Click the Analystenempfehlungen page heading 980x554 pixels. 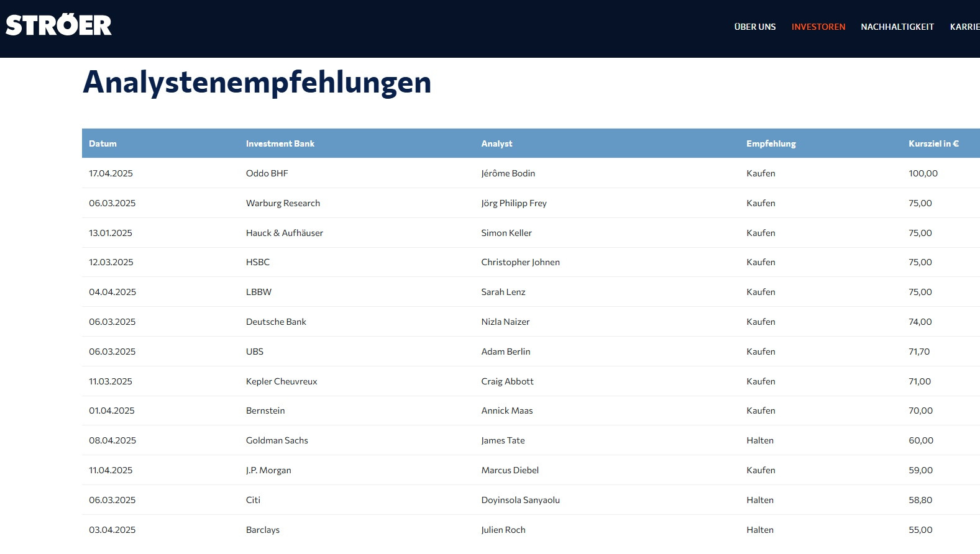257,83
